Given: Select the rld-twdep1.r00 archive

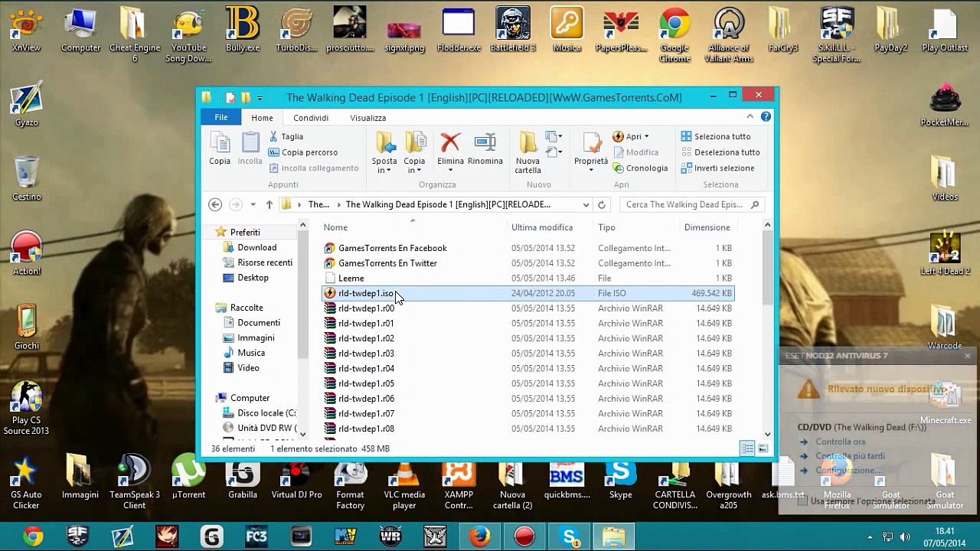Looking at the screenshot, I should tap(527, 308).
